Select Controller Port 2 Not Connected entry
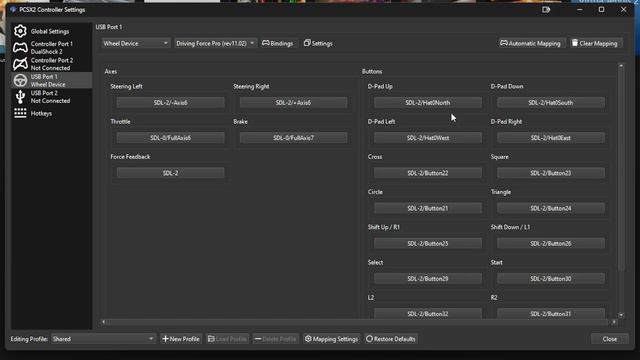 click(x=51, y=64)
